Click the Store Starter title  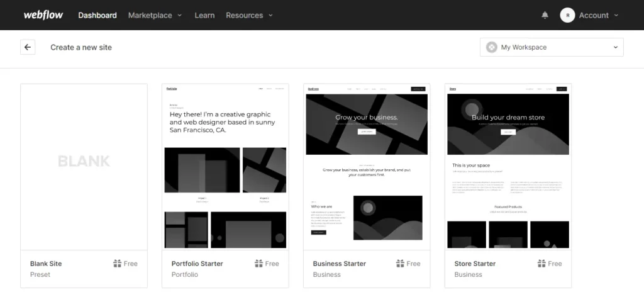475,264
